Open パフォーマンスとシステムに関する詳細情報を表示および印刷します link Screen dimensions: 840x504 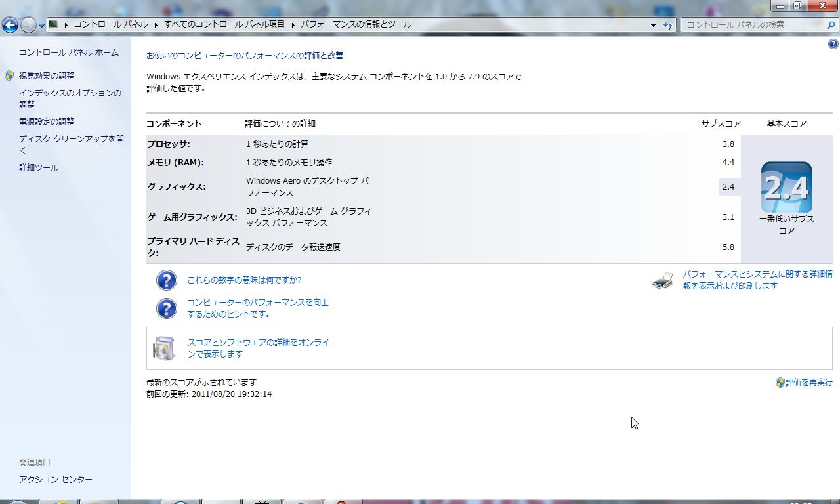[x=757, y=280]
